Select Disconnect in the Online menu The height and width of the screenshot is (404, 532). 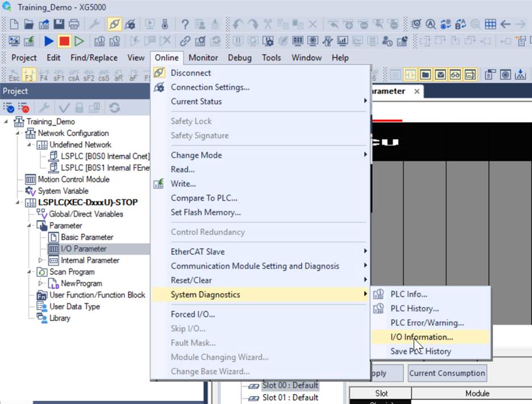(260, 73)
